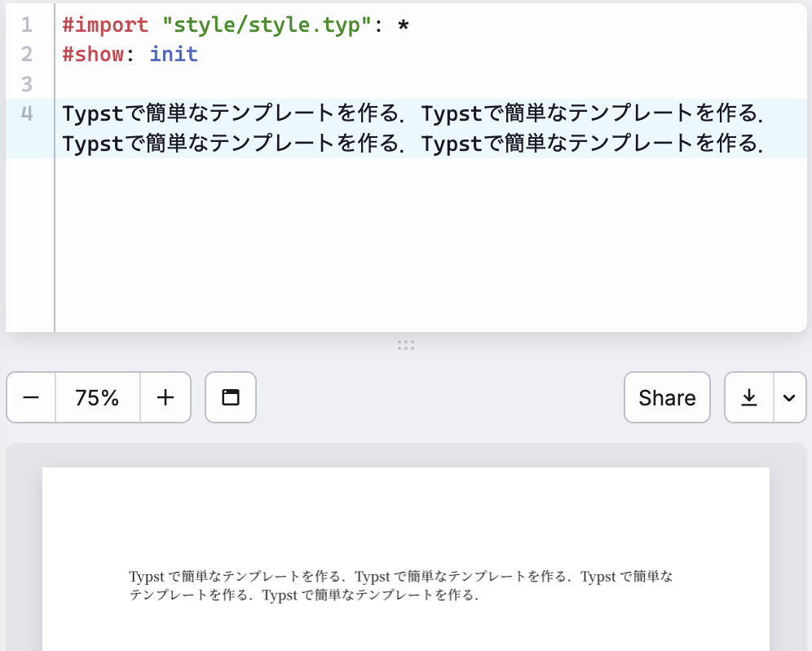812x651 pixels.
Task: Select line number 1 in the gutter
Action: click(x=25, y=25)
